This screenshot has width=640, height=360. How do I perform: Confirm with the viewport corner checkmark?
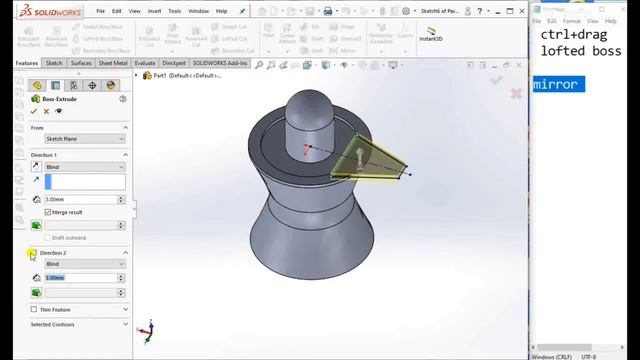coord(496,80)
